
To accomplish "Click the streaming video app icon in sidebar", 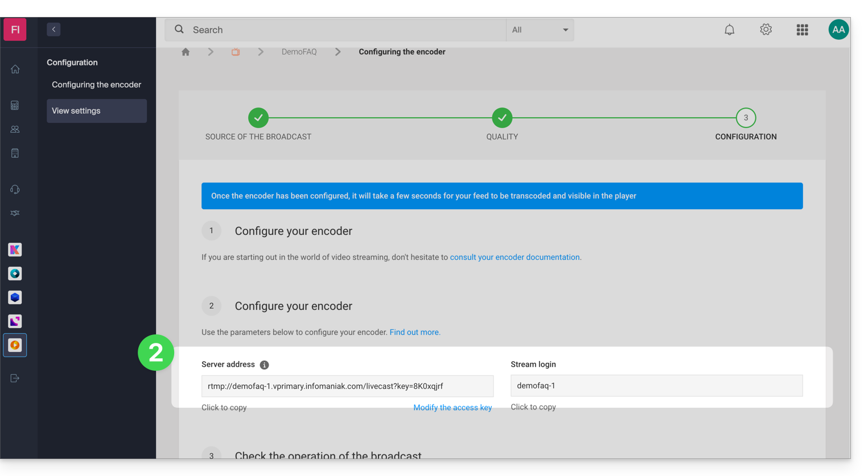I will tap(15, 345).
